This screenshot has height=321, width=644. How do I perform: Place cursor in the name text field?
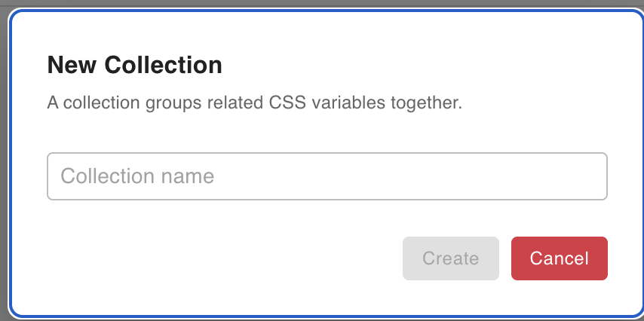click(x=327, y=176)
